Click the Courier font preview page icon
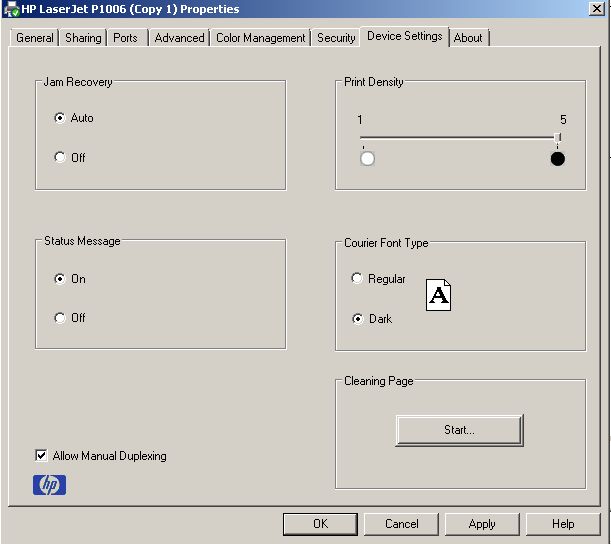This screenshot has width=611, height=544. [438, 295]
